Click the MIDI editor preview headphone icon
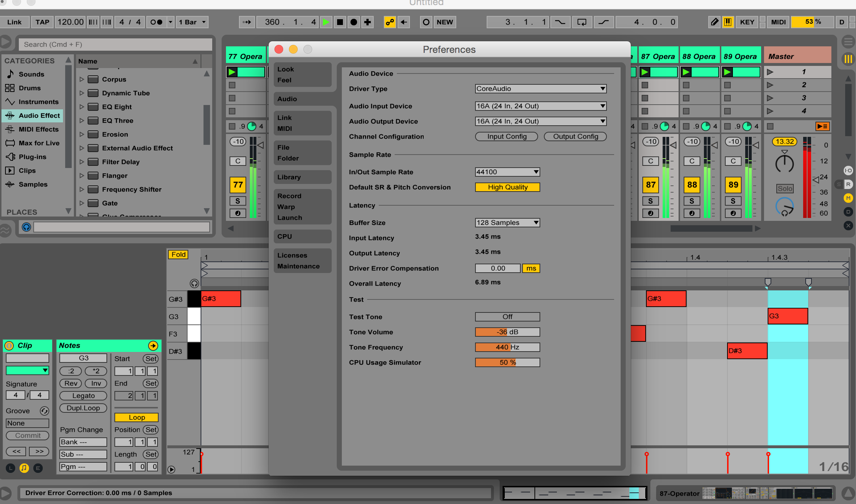This screenshot has width=856, height=504. click(194, 283)
